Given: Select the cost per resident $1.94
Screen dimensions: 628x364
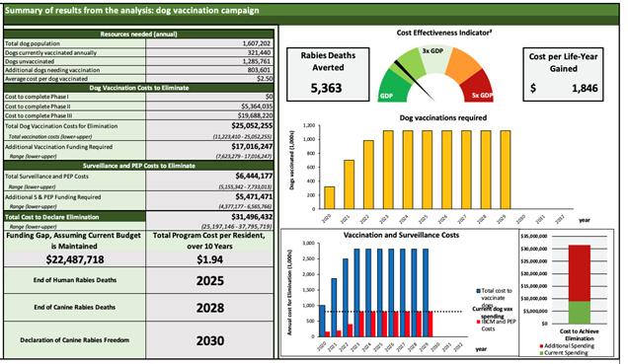Looking at the screenshot, I should click(x=209, y=259).
